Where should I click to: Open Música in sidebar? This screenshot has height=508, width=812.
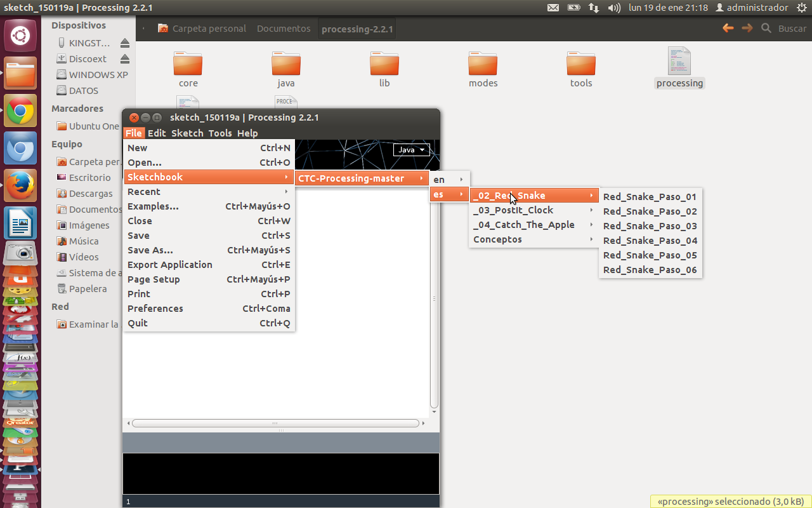coord(78,241)
